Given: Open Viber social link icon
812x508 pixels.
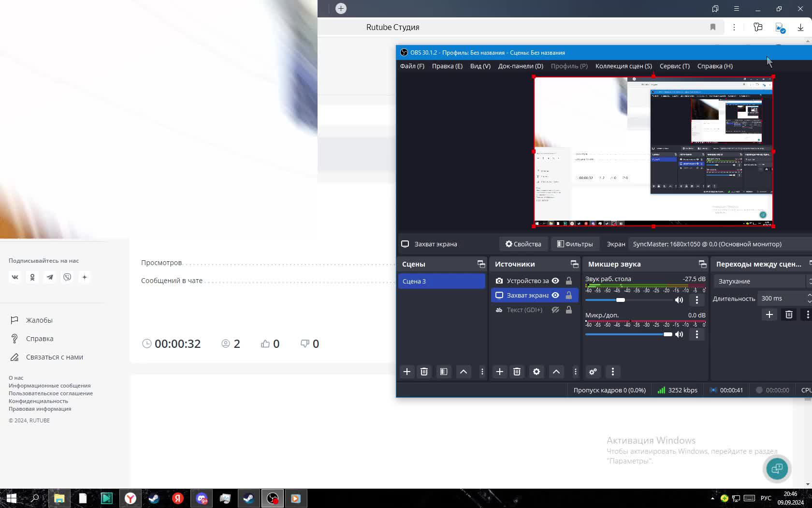Looking at the screenshot, I should 67,277.
